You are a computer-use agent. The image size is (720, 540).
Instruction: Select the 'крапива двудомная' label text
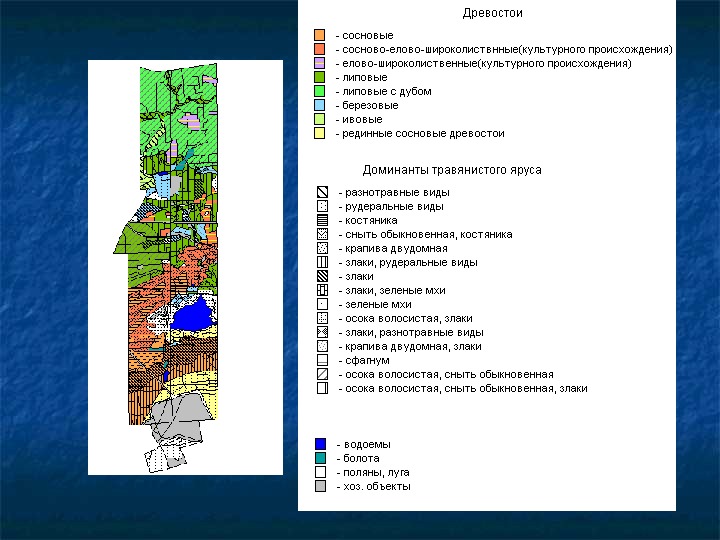[x=396, y=248]
